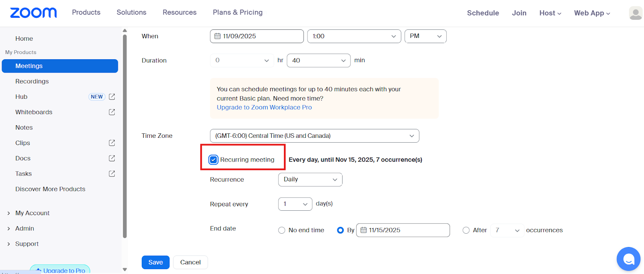Screen dimensions: 644x274
Task: Open the chat support bubble icon
Action: pyautogui.click(x=628, y=259)
